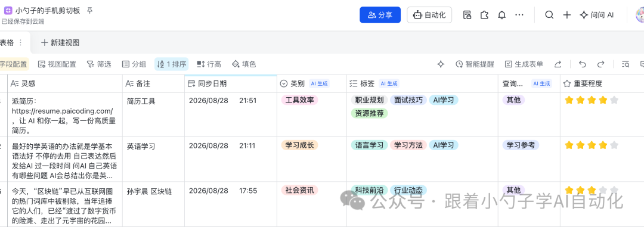Select the 备注 column header
This screenshot has height=227, width=644.
pos(153,84)
